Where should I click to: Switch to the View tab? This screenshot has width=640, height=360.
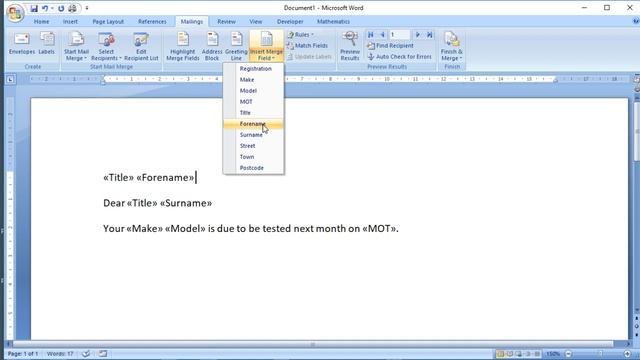point(256,22)
